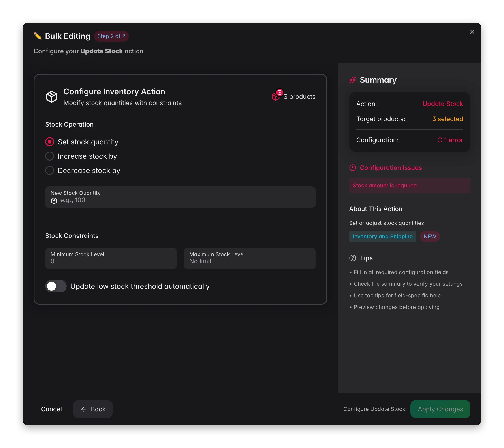Image resolution: width=504 pixels, height=448 pixels.
Task: Click the inventory box icon in the header
Action: [51, 97]
